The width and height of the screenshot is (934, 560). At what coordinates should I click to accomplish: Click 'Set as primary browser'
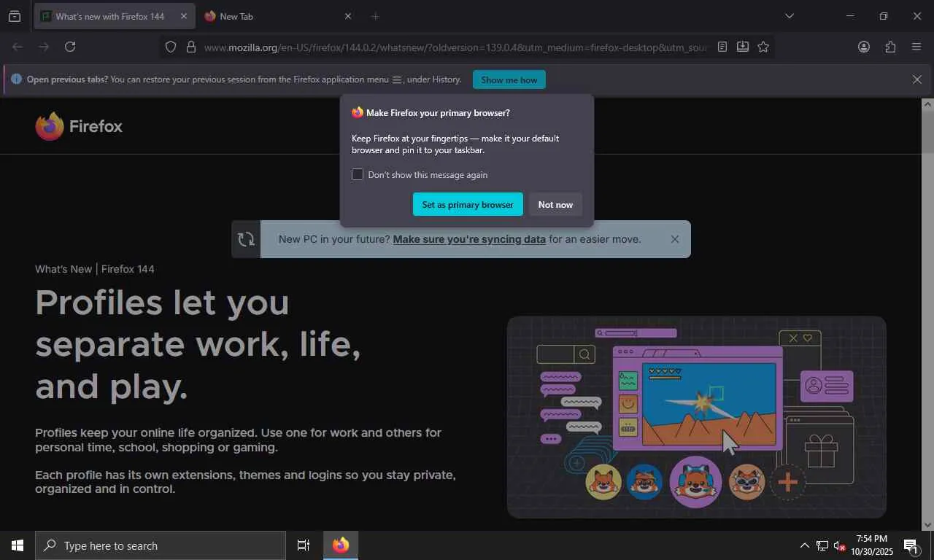click(468, 204)
